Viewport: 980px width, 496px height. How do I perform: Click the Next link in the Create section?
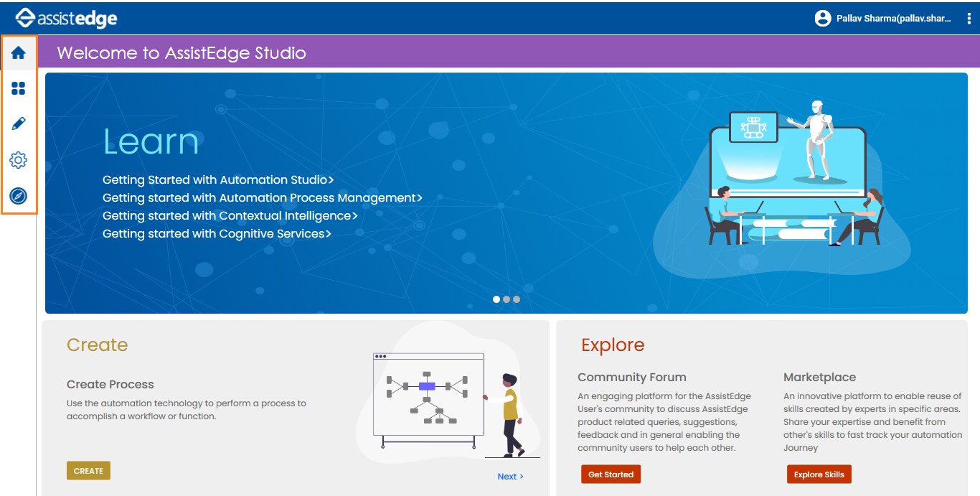[x=511, y=476]
